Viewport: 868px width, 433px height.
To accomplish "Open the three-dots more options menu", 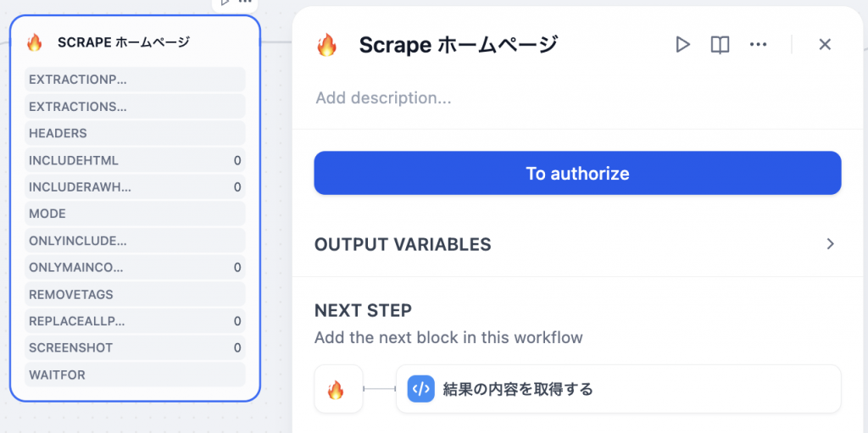I will [758, 44].
